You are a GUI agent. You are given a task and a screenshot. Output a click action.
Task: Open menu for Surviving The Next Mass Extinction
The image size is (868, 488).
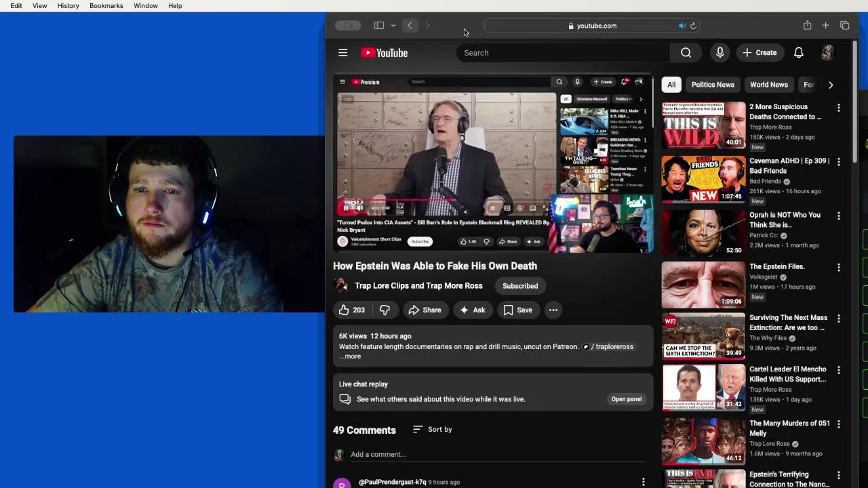[x=839, y=319]
